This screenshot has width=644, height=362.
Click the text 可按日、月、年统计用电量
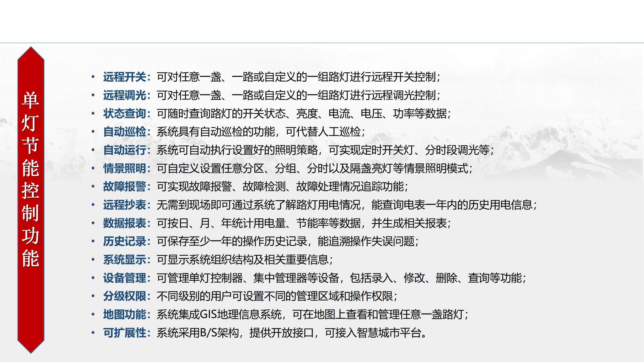point(221,223)
